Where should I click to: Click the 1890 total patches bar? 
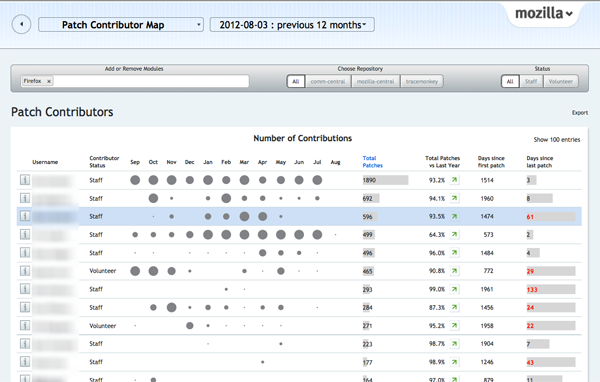[x=385, y=180]
